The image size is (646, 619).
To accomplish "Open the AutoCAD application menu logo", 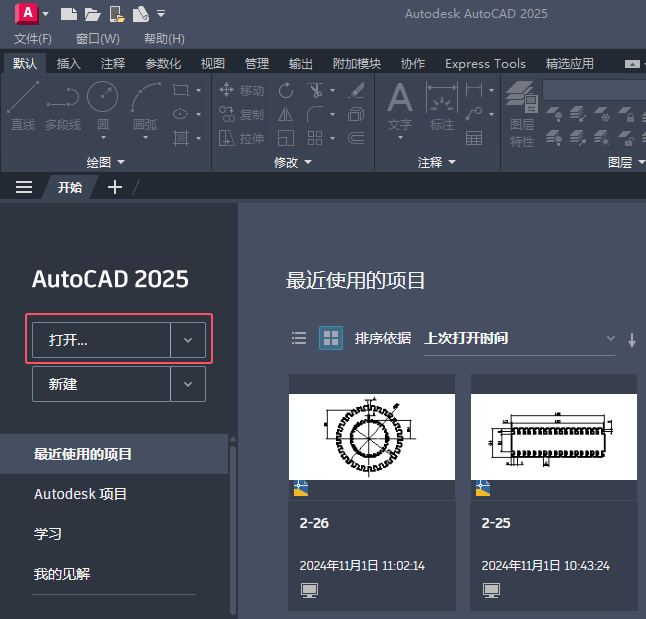I will [27, 14].
